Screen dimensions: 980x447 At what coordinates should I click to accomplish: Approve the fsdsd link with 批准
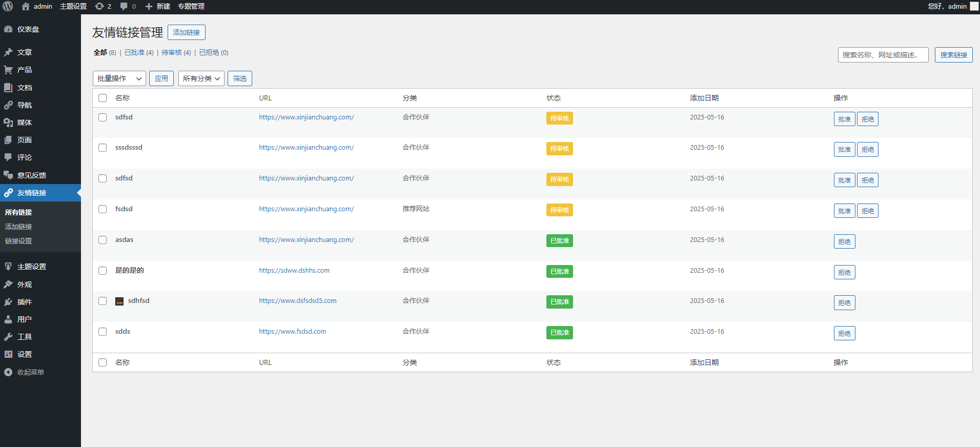click(844, 211)
